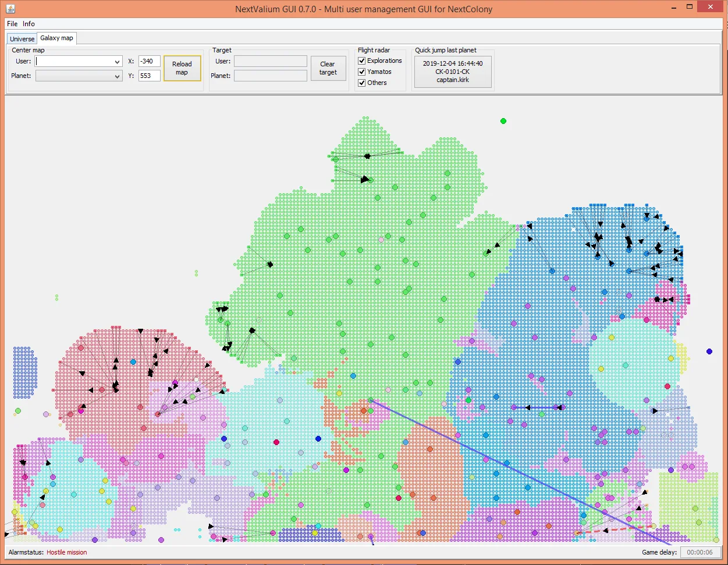Disable the Others flight radar checkbox
This screenshot has width=728, height=565.
pyautogui.click(x=362, y=83)
